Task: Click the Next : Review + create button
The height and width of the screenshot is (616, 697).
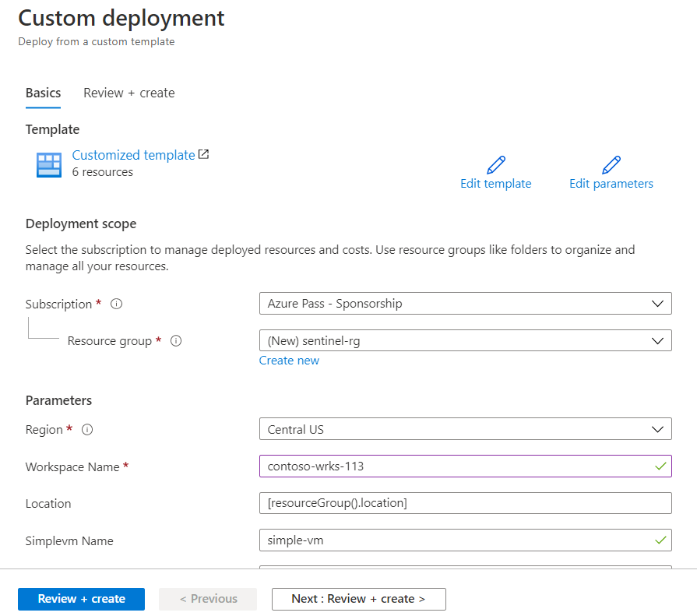Action: coord(358,599)
